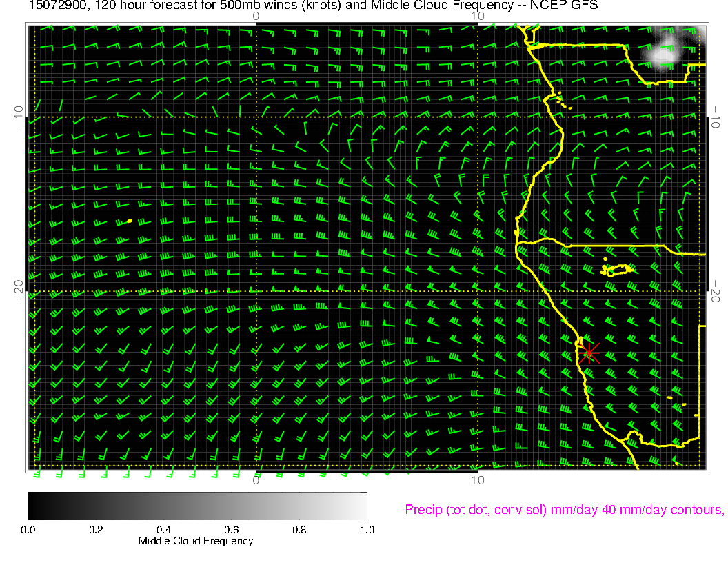
Task: Click the 0.8 colorbar tick label
Action: point(299,530)
